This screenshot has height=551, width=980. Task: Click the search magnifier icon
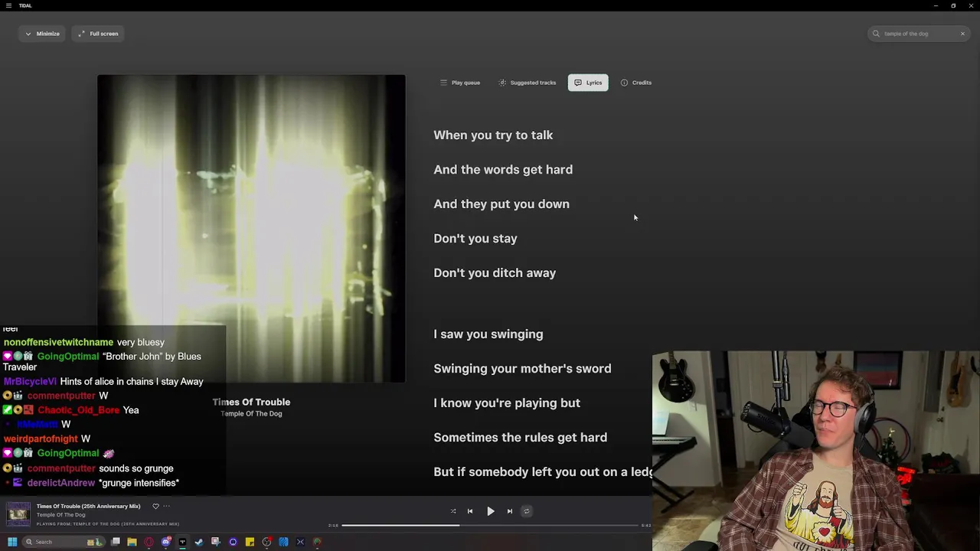click(x=876, y=34)
